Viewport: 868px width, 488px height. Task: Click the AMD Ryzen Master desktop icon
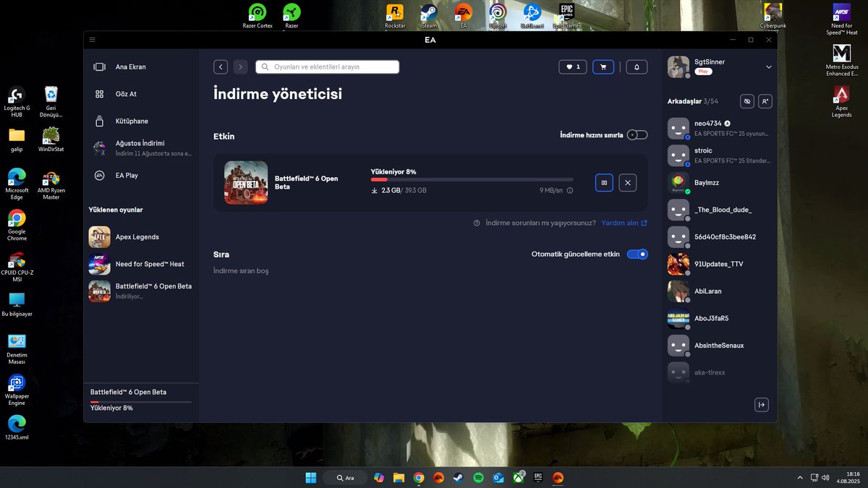click(x=51, y=184)
